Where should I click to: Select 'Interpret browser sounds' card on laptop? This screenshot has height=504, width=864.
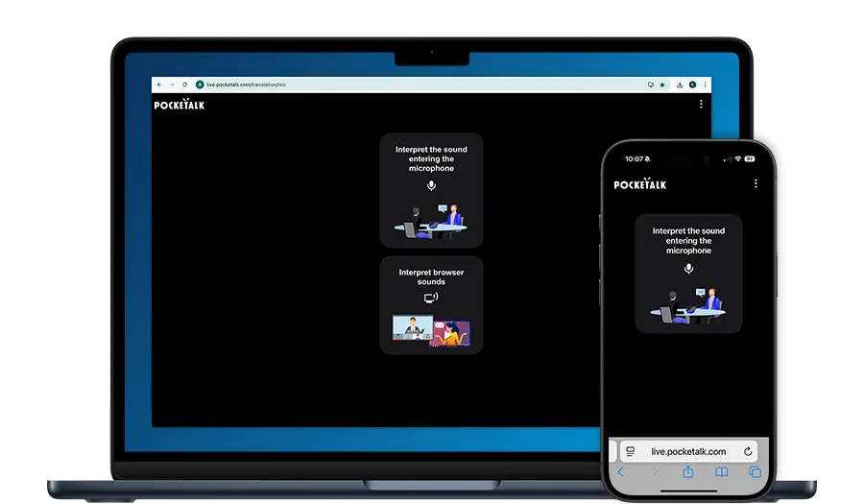tap(431, 304)
